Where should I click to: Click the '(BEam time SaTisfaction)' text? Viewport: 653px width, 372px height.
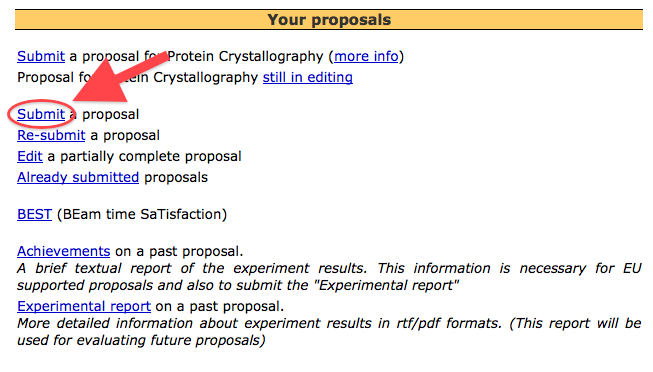click(x=142, y=214)
